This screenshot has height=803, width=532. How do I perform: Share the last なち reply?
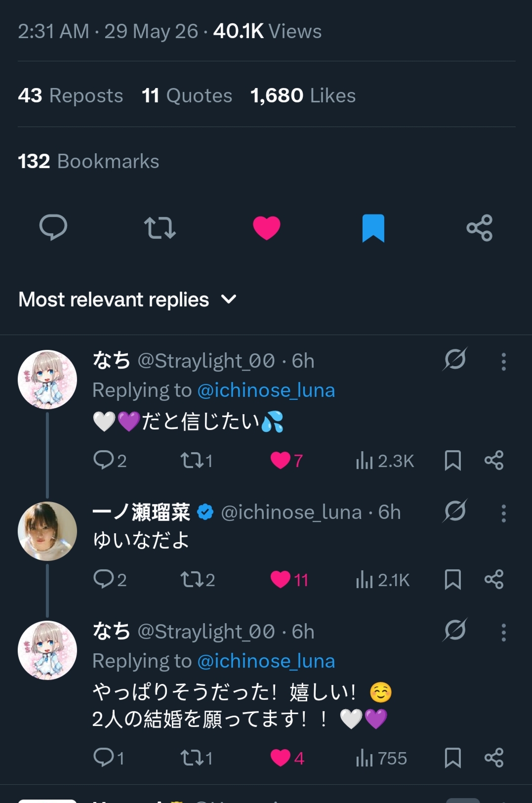494,758
